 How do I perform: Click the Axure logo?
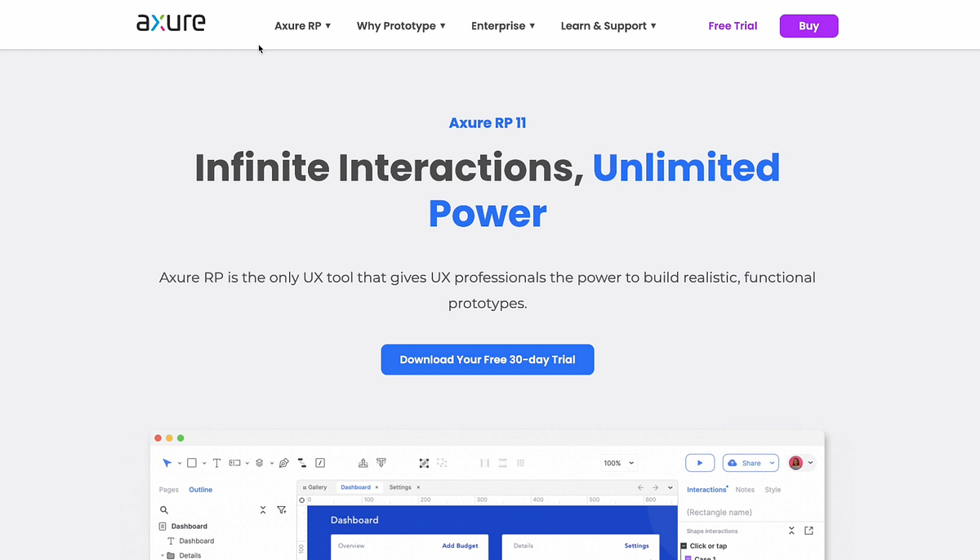[x=171, y=23]
